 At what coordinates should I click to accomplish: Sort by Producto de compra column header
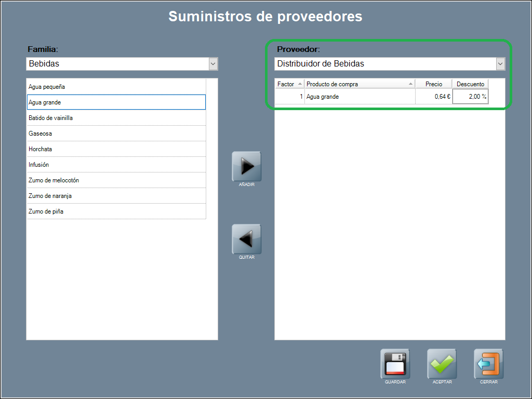coord(360,84)
